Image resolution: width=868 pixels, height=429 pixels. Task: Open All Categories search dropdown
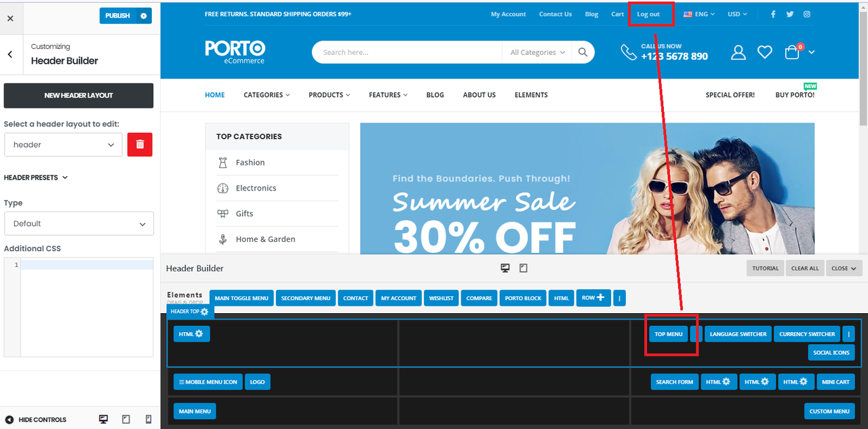point(537,52)
